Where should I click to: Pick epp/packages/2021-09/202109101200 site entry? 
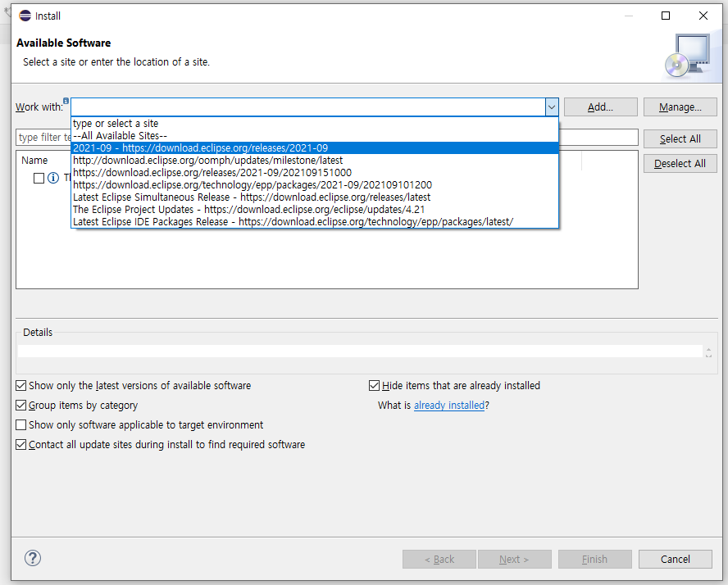315,185
